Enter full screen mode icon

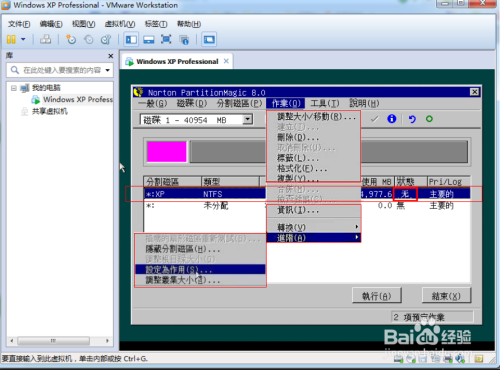(x=166, y=39)
